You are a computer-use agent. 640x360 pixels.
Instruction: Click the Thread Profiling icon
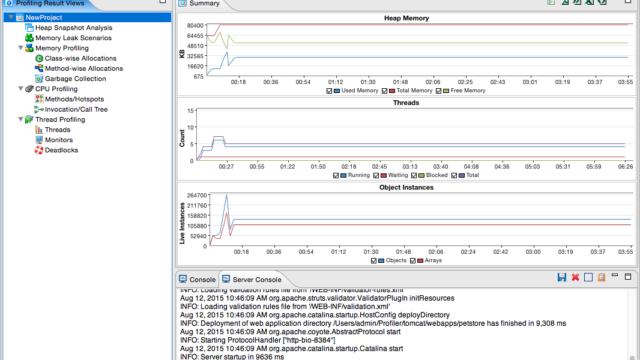29,120
